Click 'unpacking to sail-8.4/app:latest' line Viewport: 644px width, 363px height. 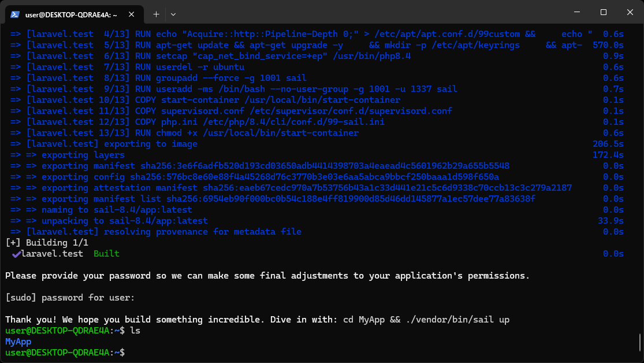coord(109,221)
